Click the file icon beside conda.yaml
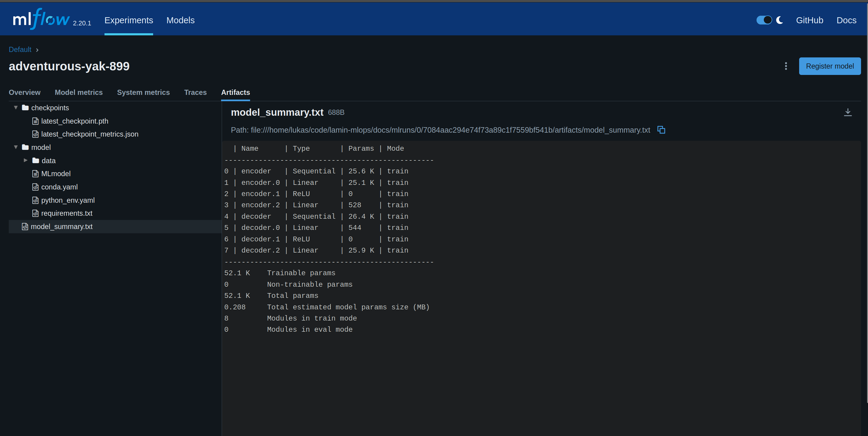Viewport: 868px width, 436px height. [x=35, y=187]
